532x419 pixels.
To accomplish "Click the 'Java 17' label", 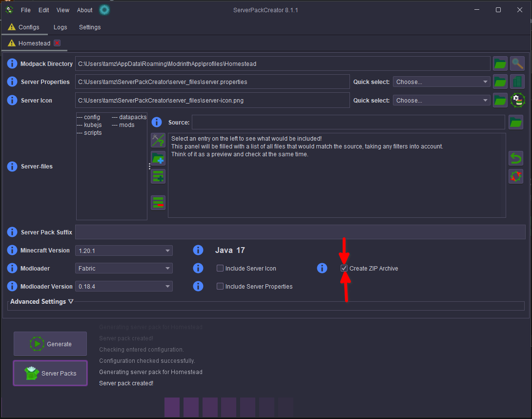I will 230,250.
